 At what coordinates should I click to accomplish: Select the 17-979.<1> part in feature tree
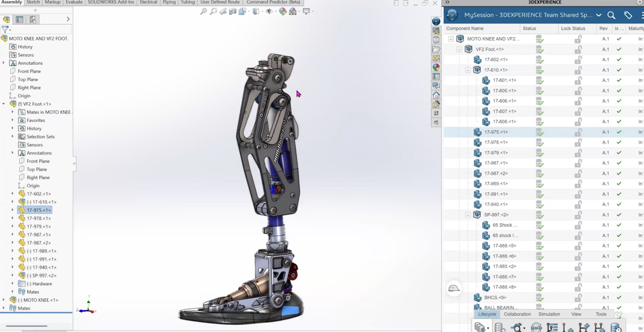tap(39, 227)
